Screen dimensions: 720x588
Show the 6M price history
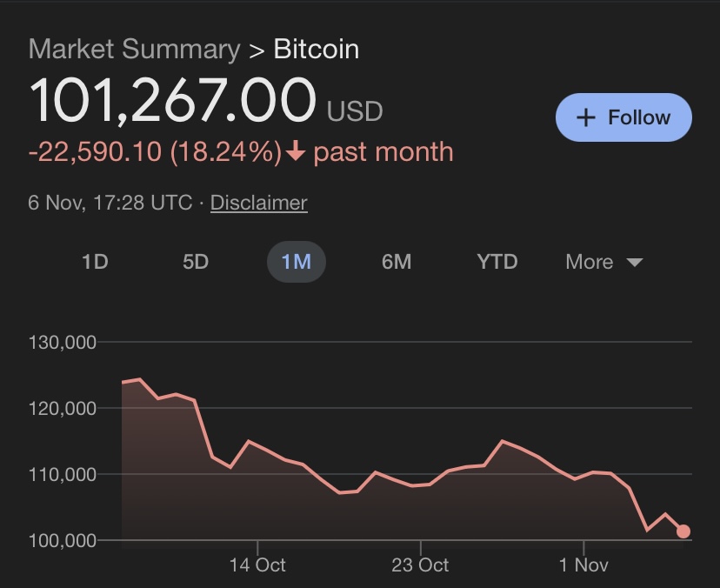coord(397,262)
